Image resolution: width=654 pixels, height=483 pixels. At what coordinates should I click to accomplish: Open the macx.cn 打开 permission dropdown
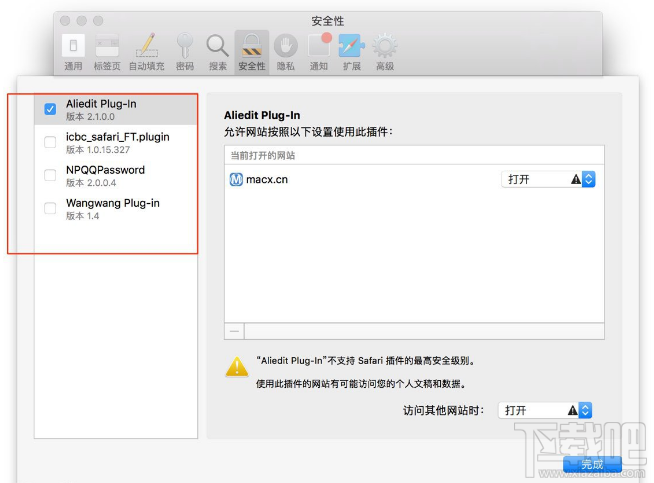click(547, 179)
